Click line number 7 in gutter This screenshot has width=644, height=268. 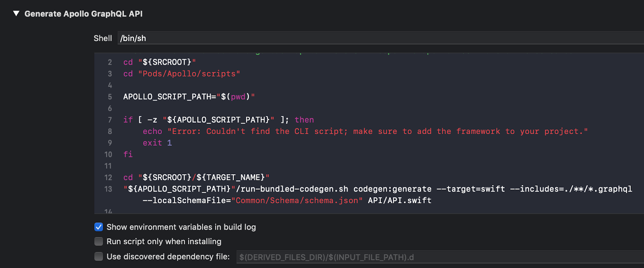point(110,120)
